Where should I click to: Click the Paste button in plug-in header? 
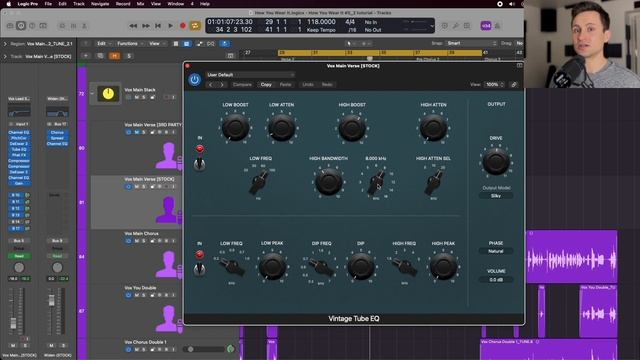pyautogui.click(x=285, y=84)
